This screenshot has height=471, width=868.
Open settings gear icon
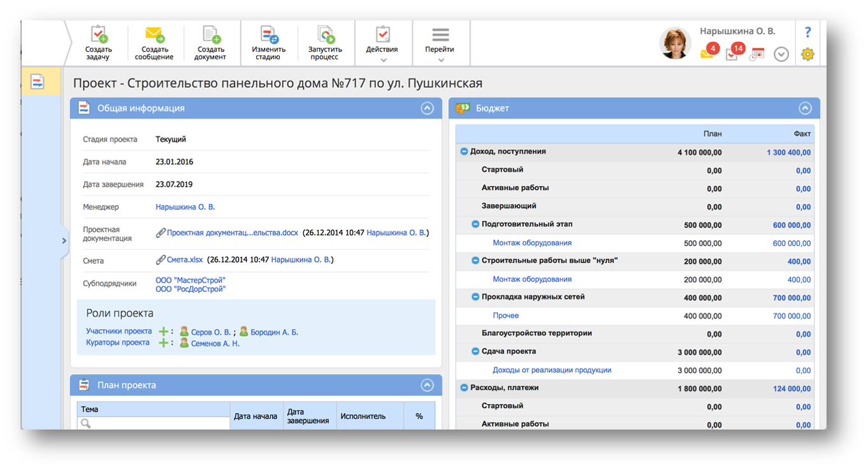point(807,54)
